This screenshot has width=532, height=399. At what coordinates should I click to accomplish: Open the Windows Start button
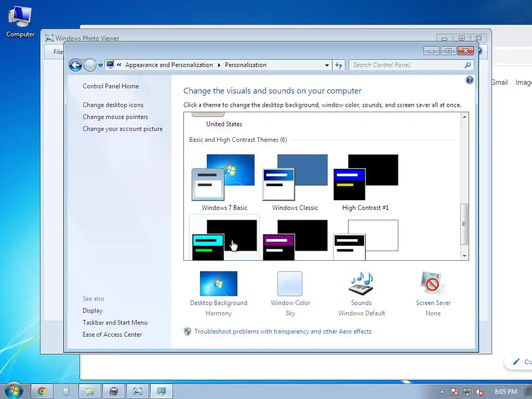[13, 391]
